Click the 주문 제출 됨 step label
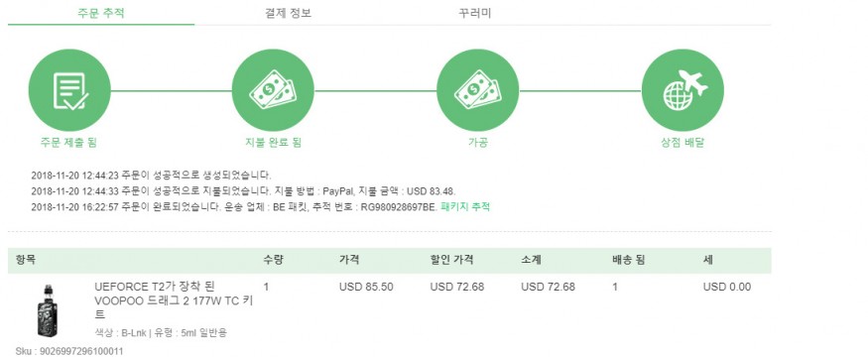The height and width of the screenshot is (357, 868). (68, 142)
